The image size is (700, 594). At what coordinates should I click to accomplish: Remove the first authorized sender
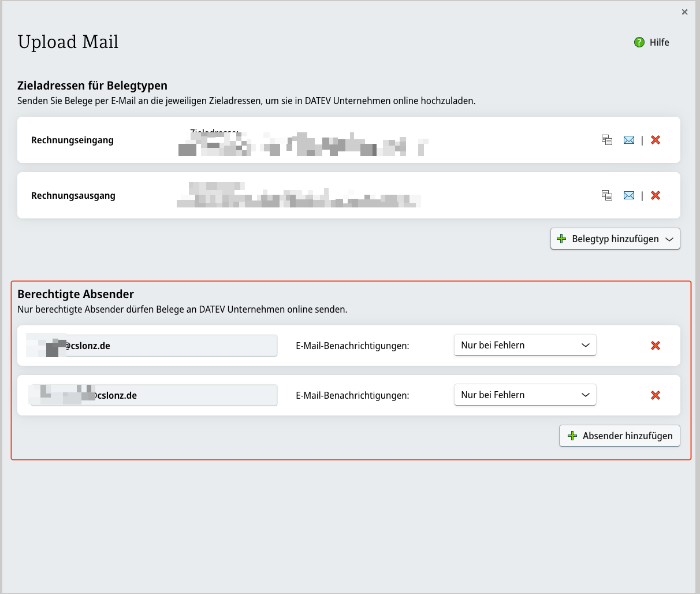click(656, 346)
